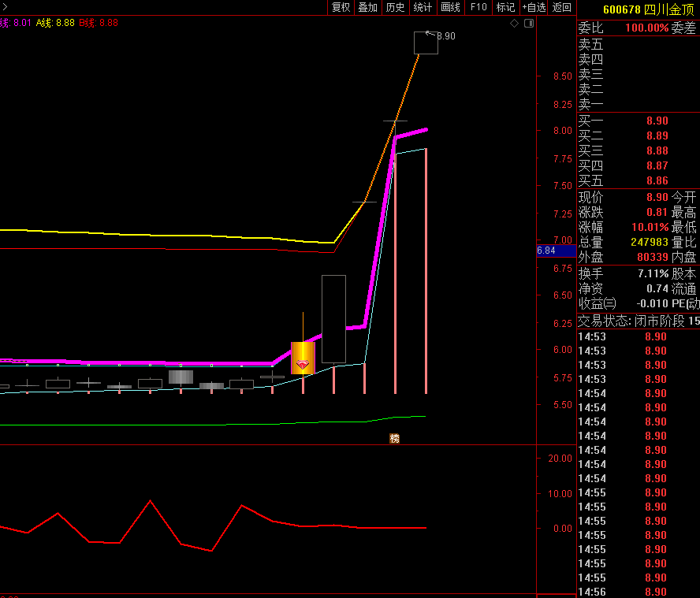Click the 涨幅 10.01% value
This screenshot has height=598, width=700.
tap(650, 227)
